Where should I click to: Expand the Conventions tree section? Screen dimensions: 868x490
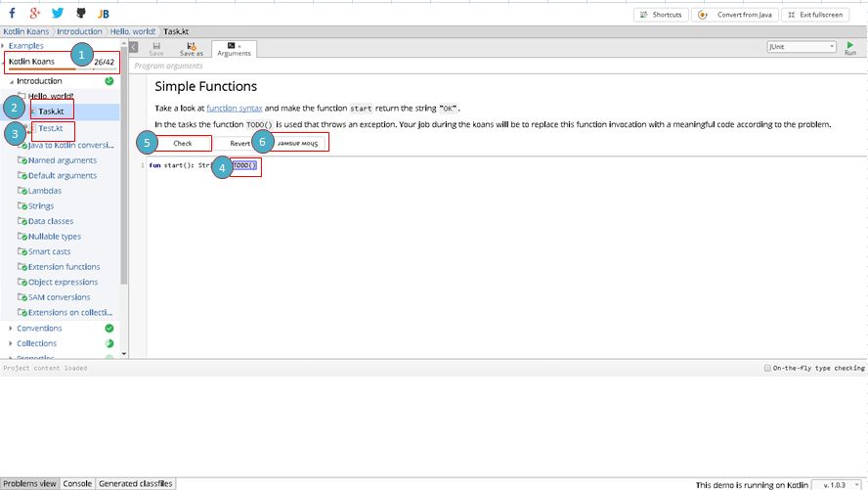(11, 329)
